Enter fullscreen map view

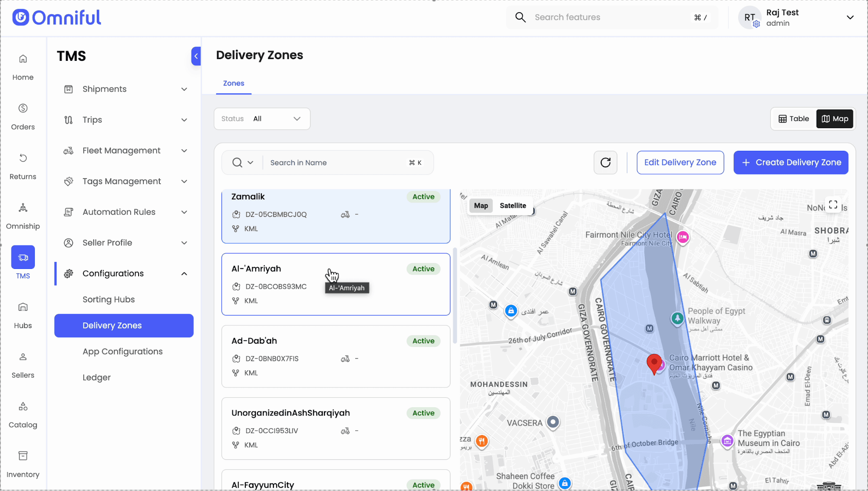click(x=833, y=205)
